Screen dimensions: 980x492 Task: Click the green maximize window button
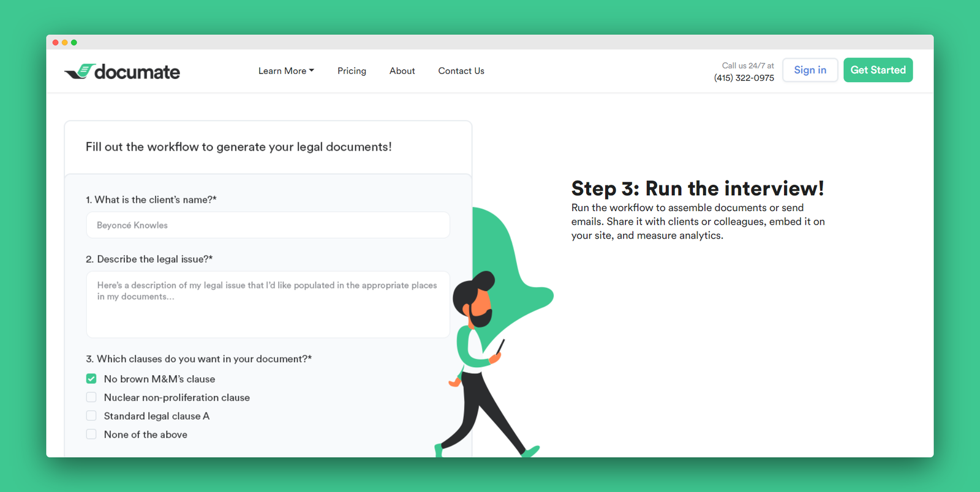[x=74, y=42]
